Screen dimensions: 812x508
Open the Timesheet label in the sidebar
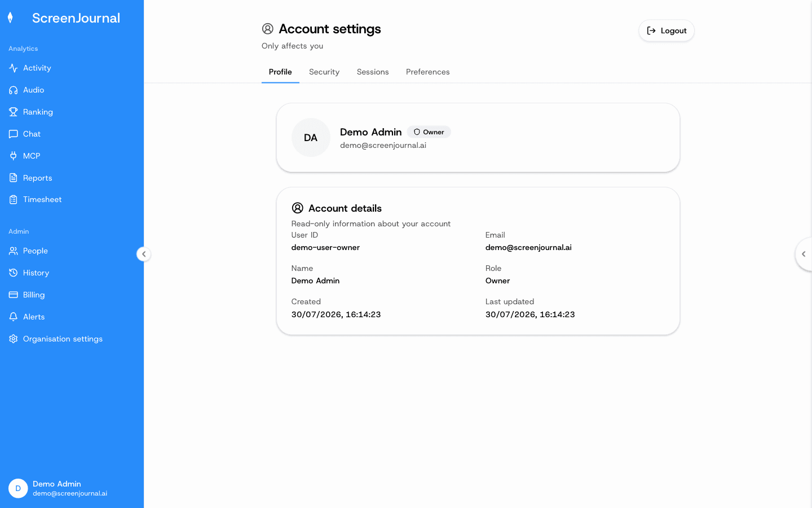pos(42,199)
